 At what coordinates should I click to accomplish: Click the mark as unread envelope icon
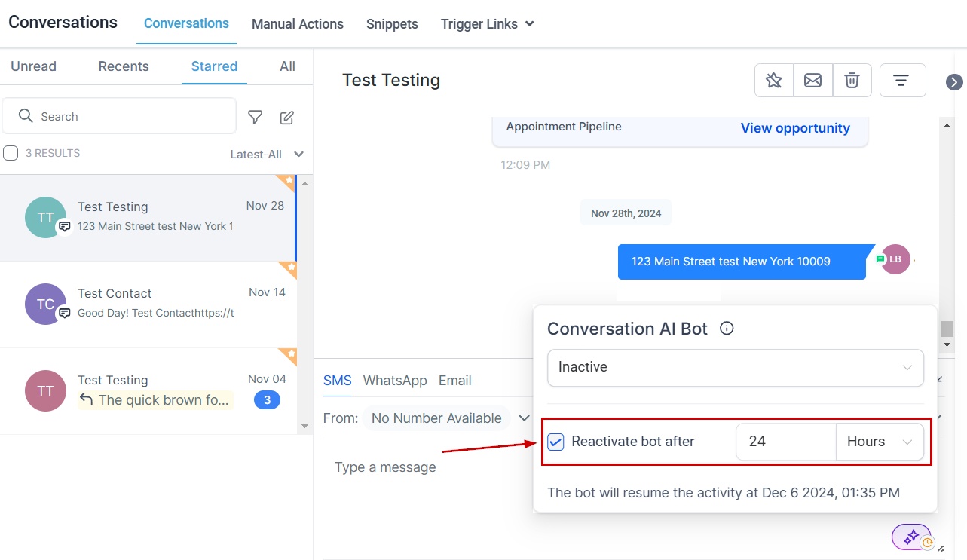(x=812, y=81)
